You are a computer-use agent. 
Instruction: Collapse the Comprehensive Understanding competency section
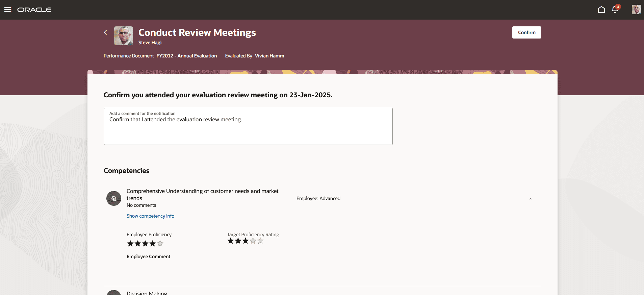point(530,199)
